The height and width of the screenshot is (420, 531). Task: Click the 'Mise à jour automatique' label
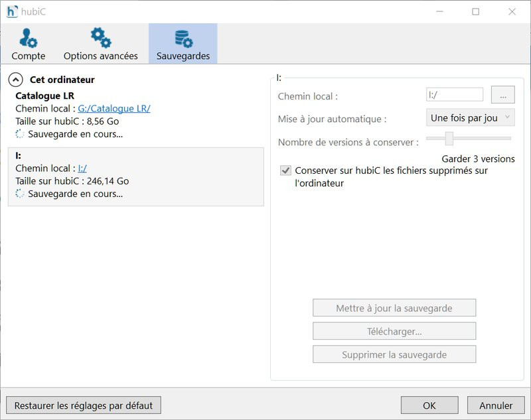(333, 119)
